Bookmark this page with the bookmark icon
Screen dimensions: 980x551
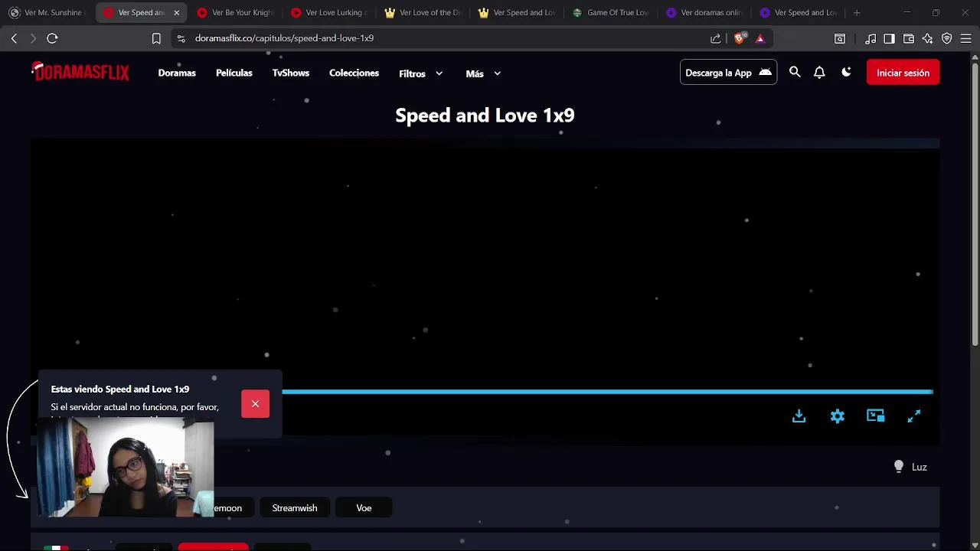[156, 38]
